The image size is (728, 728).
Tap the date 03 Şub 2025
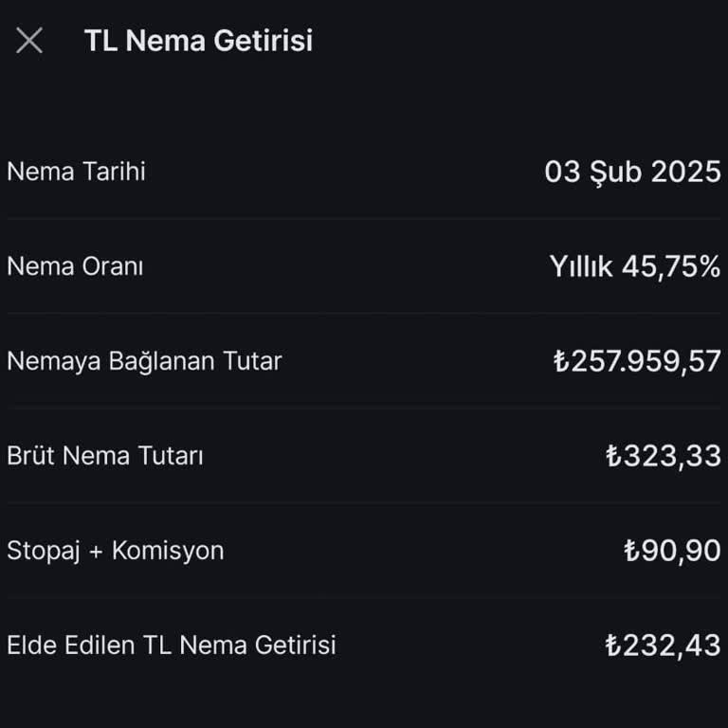pyautogui.click(x=632, y=173)
